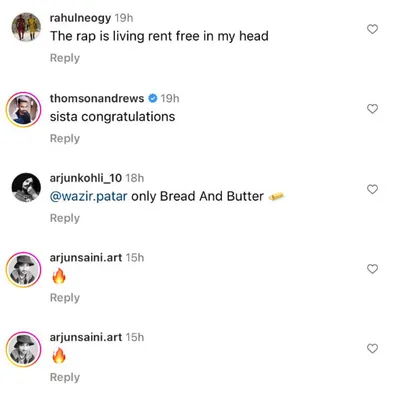Like the last arjunsaini.art fire comment
The height and width of the screenshot is (398, 397).
pos(372,349)
